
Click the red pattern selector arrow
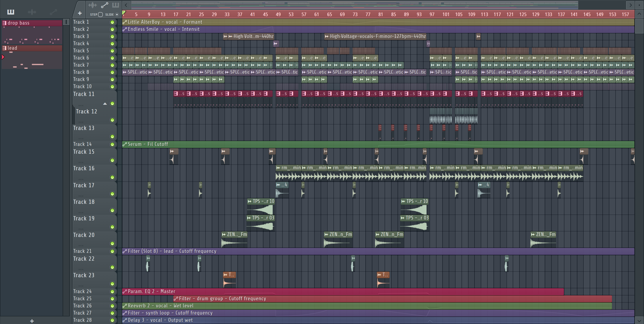click(3, 57)
